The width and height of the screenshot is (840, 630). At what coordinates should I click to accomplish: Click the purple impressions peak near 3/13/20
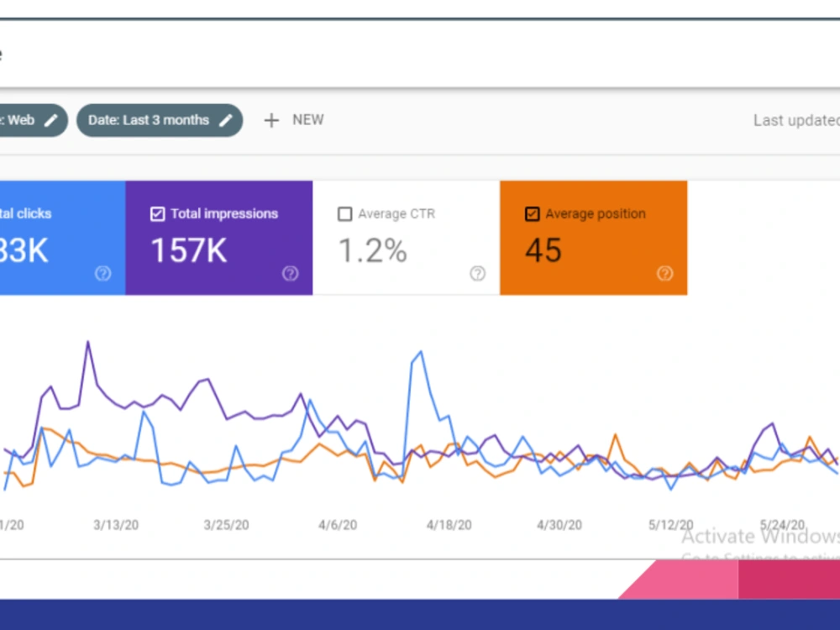coord(88,342)
